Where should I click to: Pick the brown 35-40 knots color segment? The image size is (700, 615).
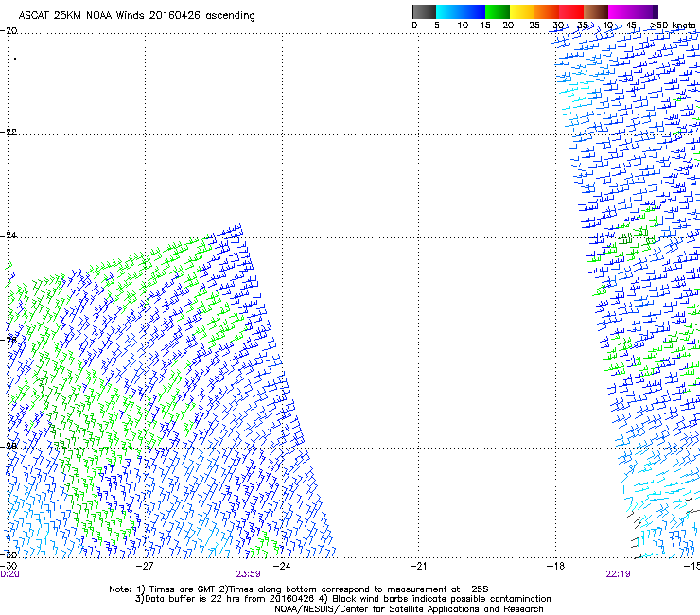(x=596, y=11)
